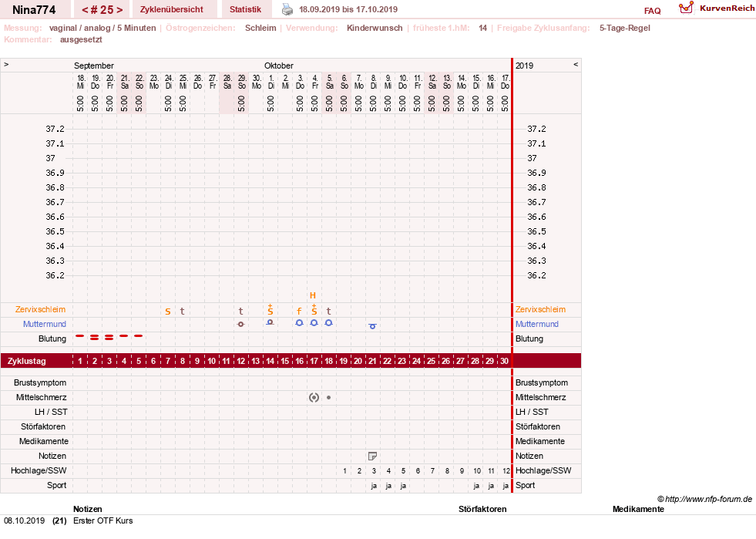Click the date range '18.09.2019 bis 17.10.2019'

click(x=348, y=9)
